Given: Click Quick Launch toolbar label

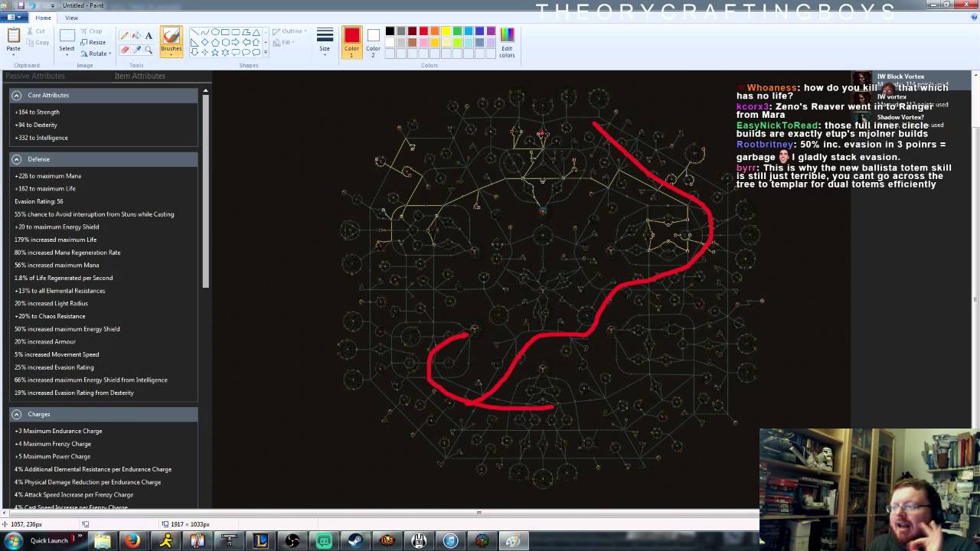Looking at the screenshot, I should point(49,540).
